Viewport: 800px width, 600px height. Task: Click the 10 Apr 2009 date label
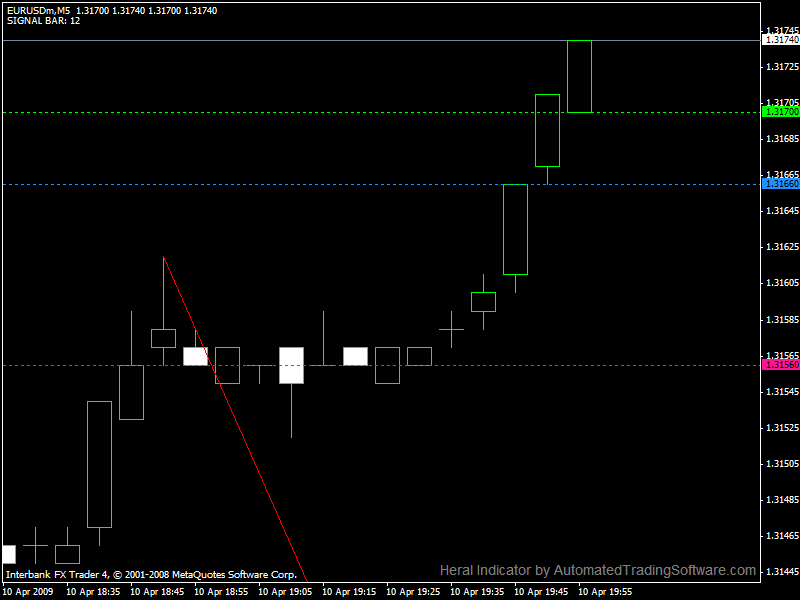click(x=28, y=592)
